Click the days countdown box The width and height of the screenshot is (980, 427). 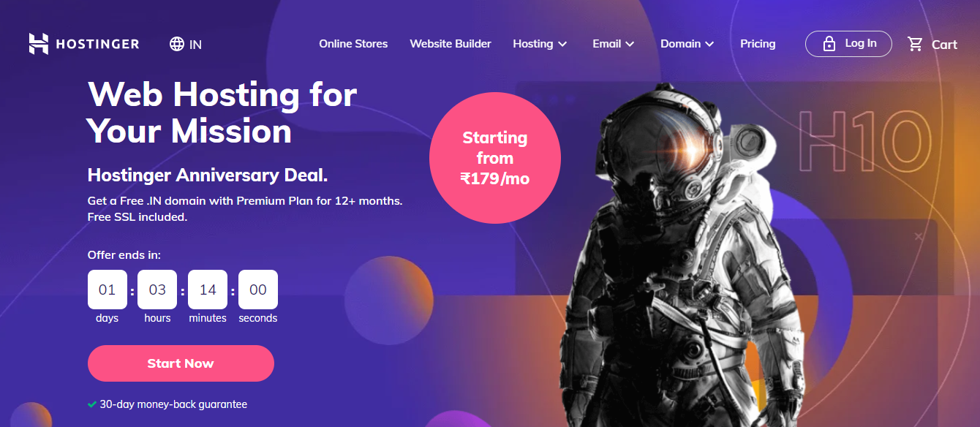tap(108, 290)
